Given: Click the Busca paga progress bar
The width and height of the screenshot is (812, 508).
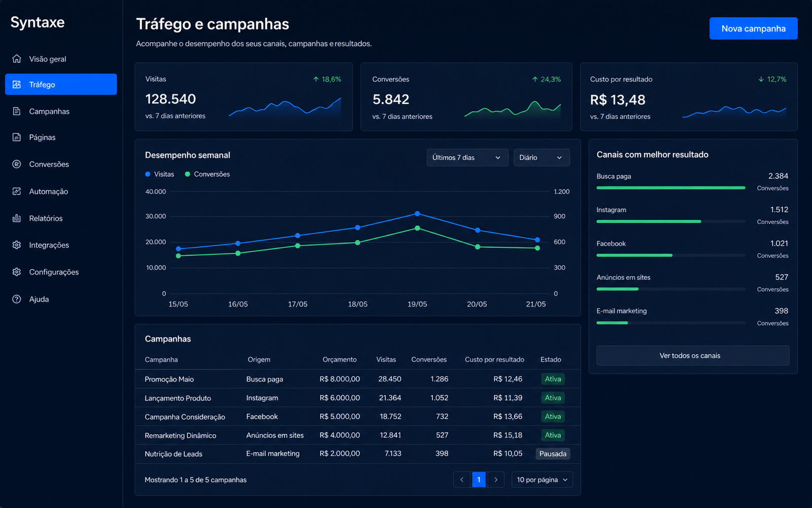Looking at the screenshot, I should 671,188.
